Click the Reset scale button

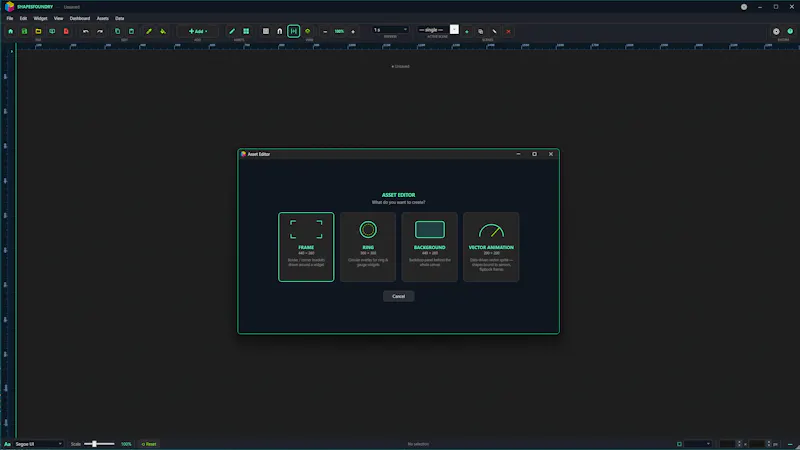[x=149, y=444]
